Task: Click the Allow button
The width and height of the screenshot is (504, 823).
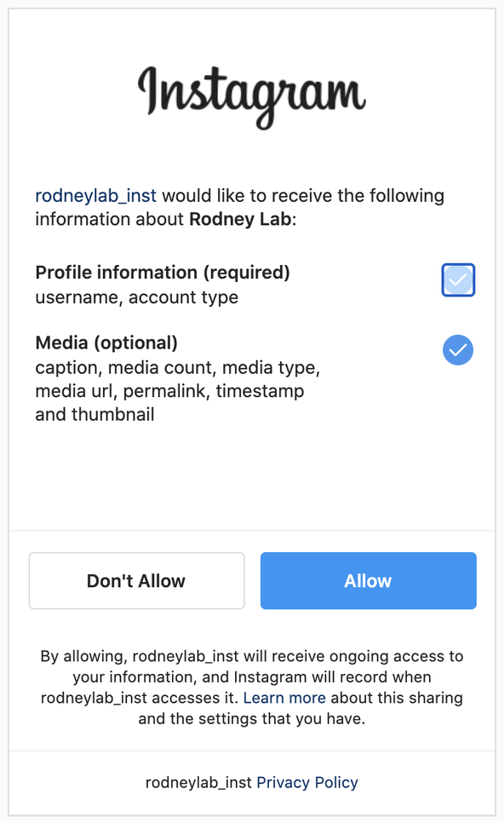Action: (x=368, y=580)
